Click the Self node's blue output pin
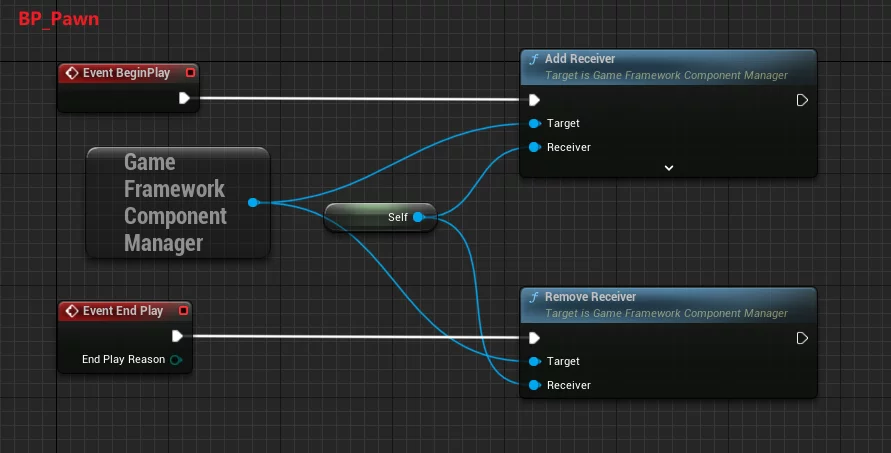This screenshot has height=453, width=891. tap(418, 217)
